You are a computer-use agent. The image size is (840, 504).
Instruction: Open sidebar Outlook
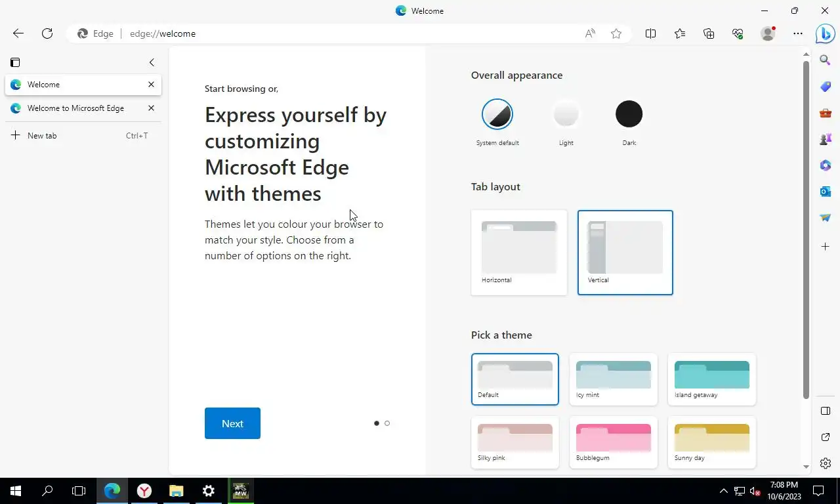(826, 192)
